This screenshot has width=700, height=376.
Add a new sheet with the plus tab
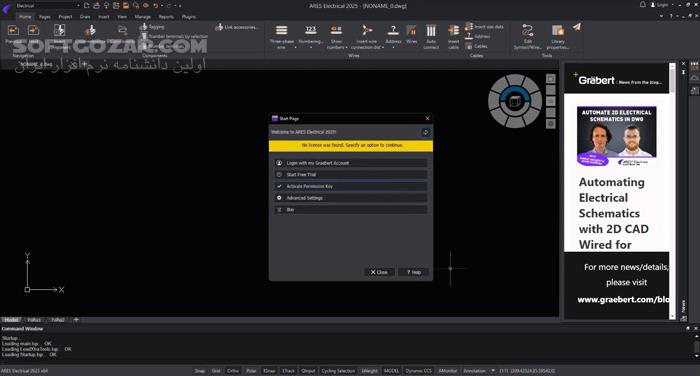(x=76, y=320)
